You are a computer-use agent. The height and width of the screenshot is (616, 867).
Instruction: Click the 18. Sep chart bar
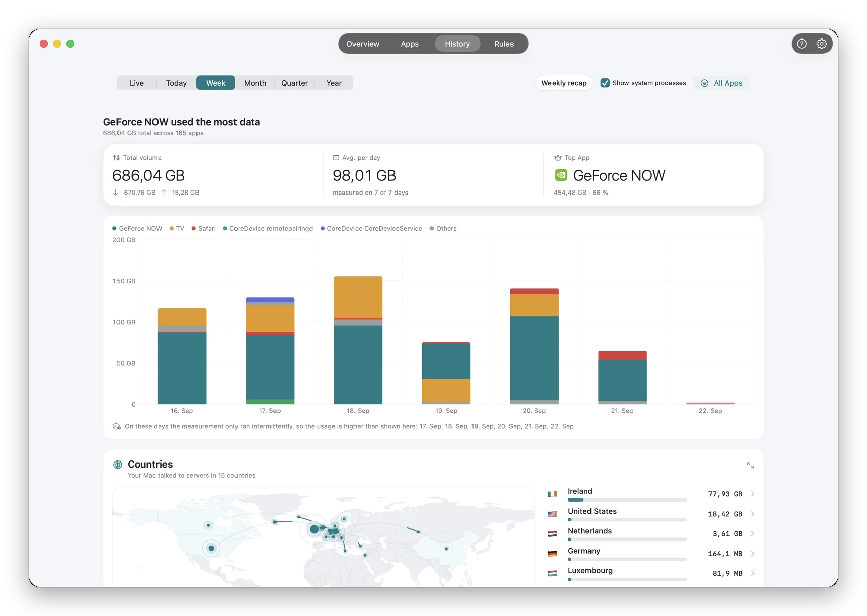click(x=358, y=340)
